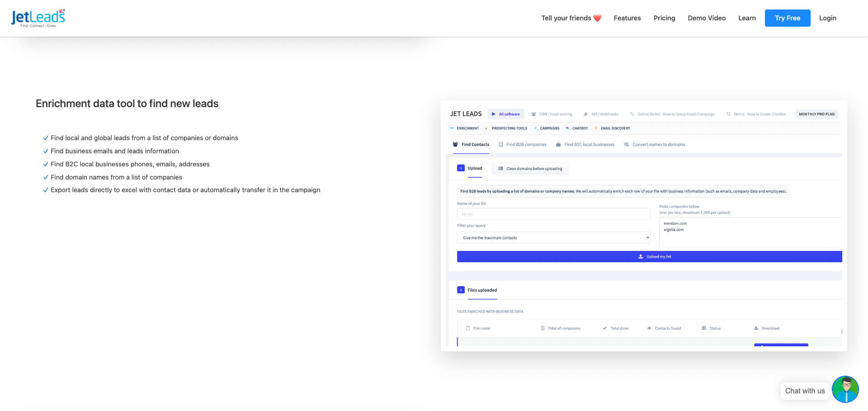The height and width of the screenshot is (411, 868).
Task: Click the Upload my list button
Action: coord(649,256)
